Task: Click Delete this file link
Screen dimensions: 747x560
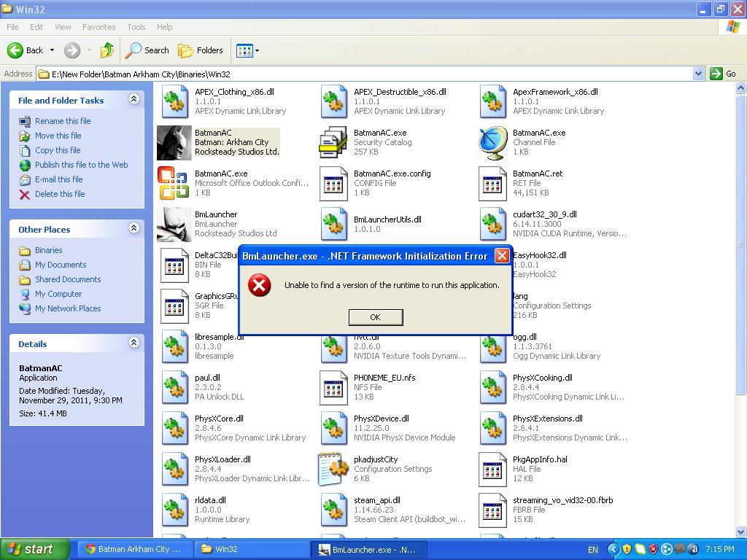Action: pos(60,194)
